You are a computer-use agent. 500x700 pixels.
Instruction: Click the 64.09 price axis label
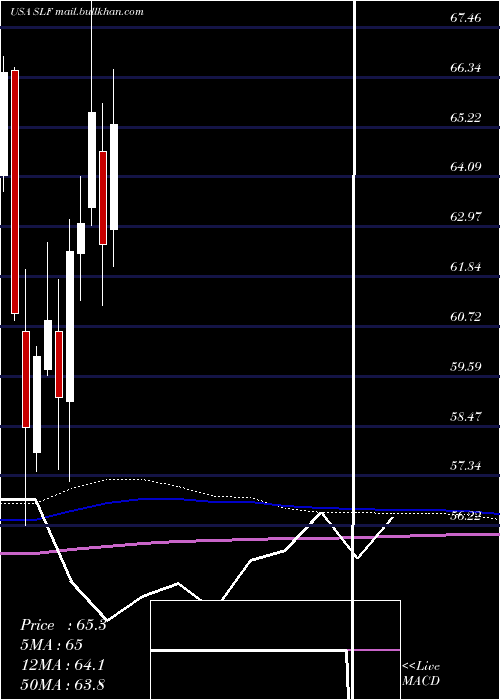click(466, 167)
